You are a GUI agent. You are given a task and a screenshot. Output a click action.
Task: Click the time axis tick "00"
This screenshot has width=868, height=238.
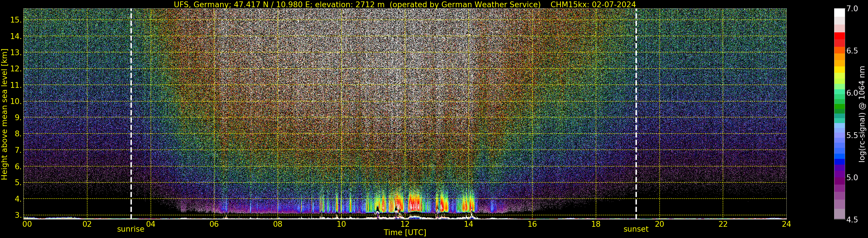[x=27, y=224]
